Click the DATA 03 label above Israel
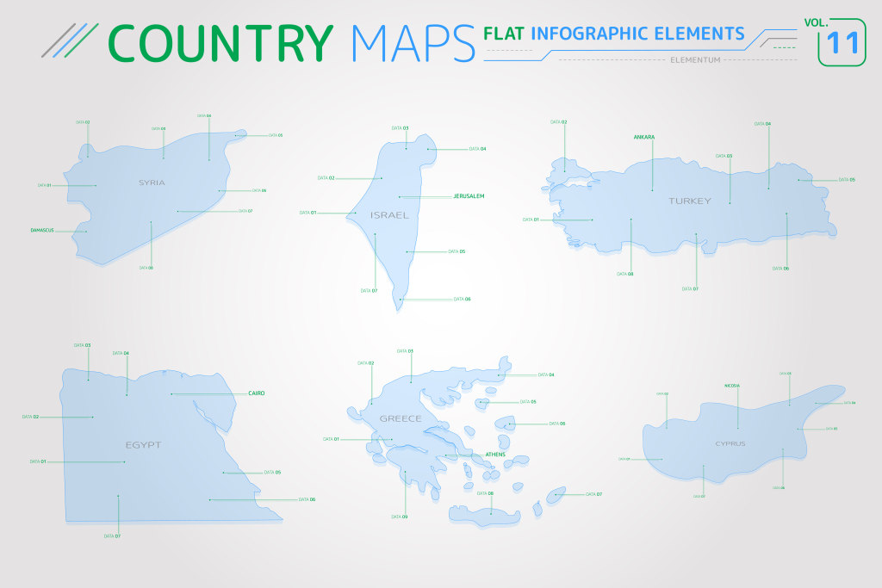Screen dimensions: 882x588 click(x=400, y=127)
